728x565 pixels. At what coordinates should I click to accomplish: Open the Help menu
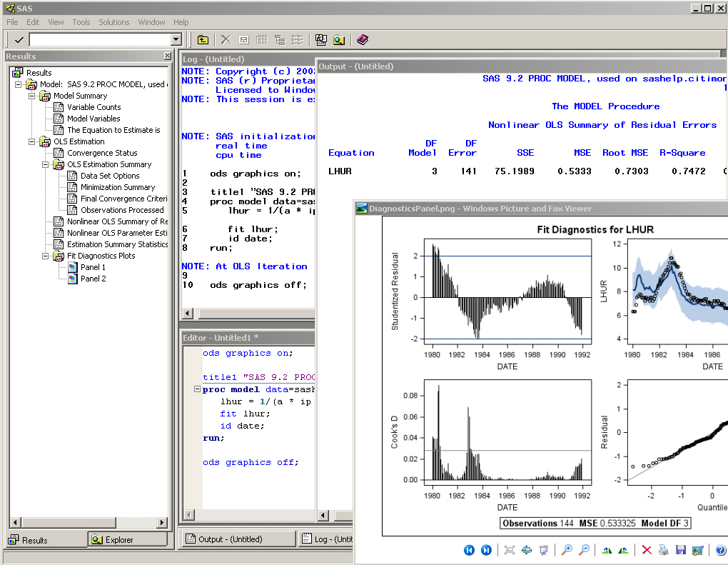point(181,22)
